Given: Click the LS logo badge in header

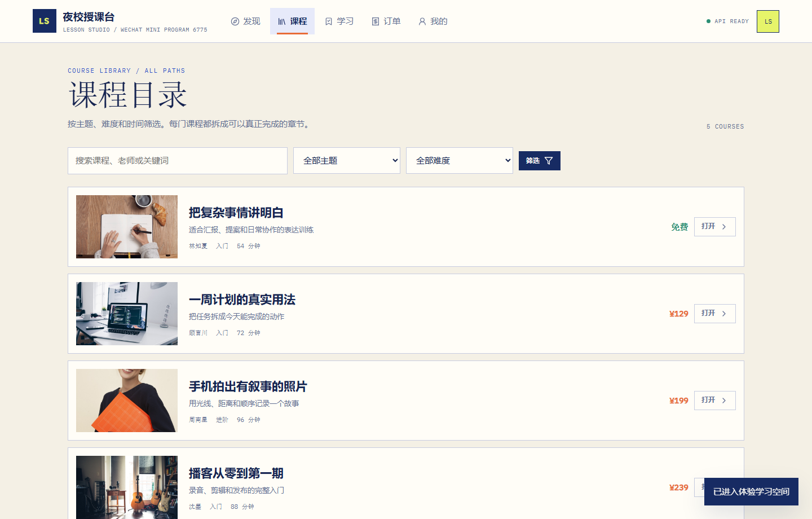Looking at the screenshot, I should (45, 21).
